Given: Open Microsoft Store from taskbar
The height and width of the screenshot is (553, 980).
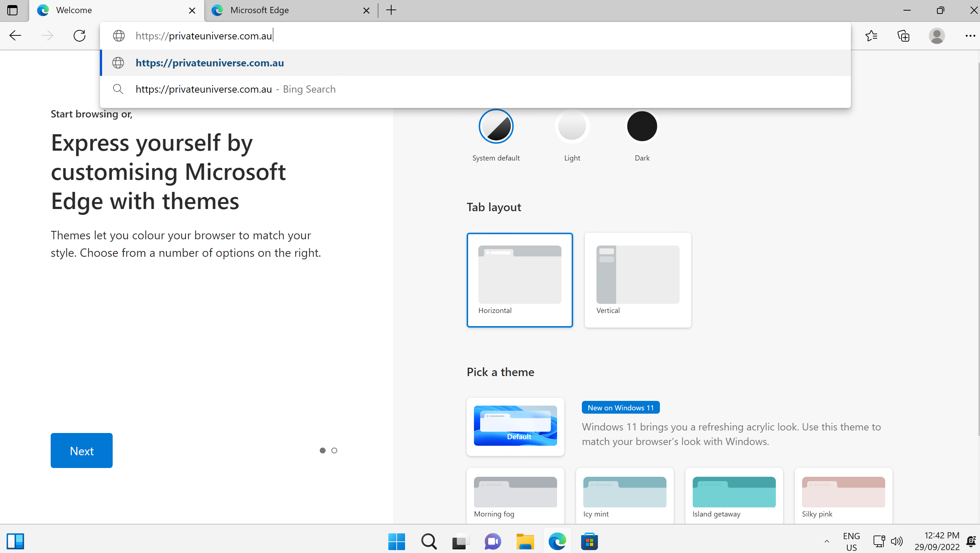Looking at the screenshot, I should (x=589, y=541).
